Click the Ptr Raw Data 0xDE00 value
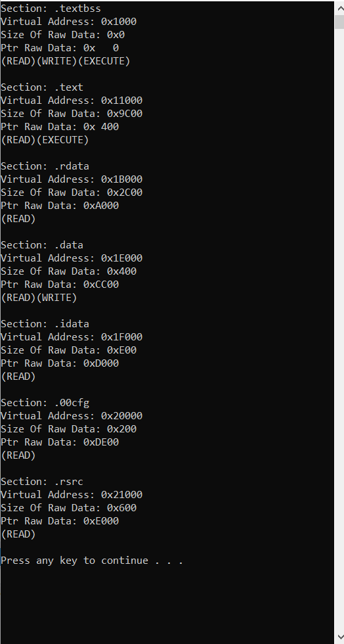 click(x=101, y=442)
